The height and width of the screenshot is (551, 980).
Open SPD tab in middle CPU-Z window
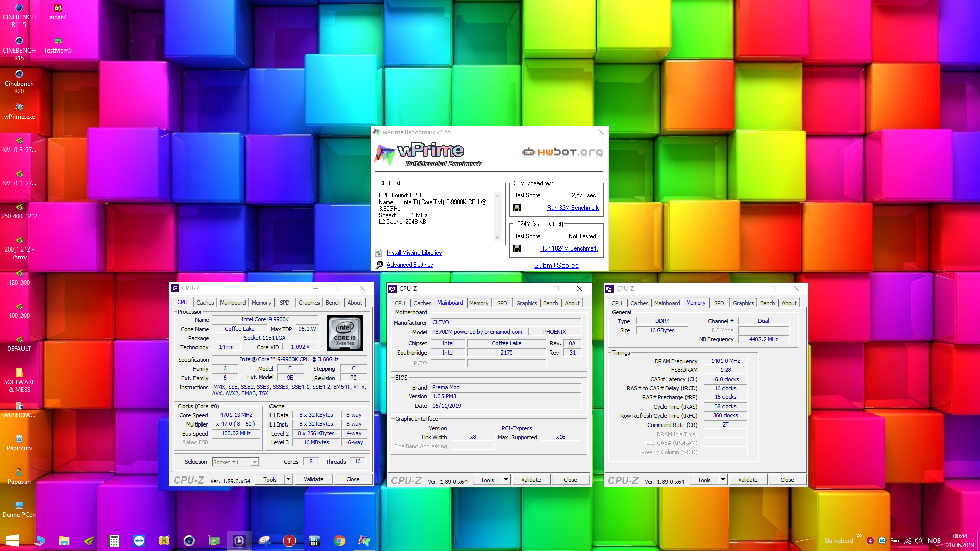[502, 303]
